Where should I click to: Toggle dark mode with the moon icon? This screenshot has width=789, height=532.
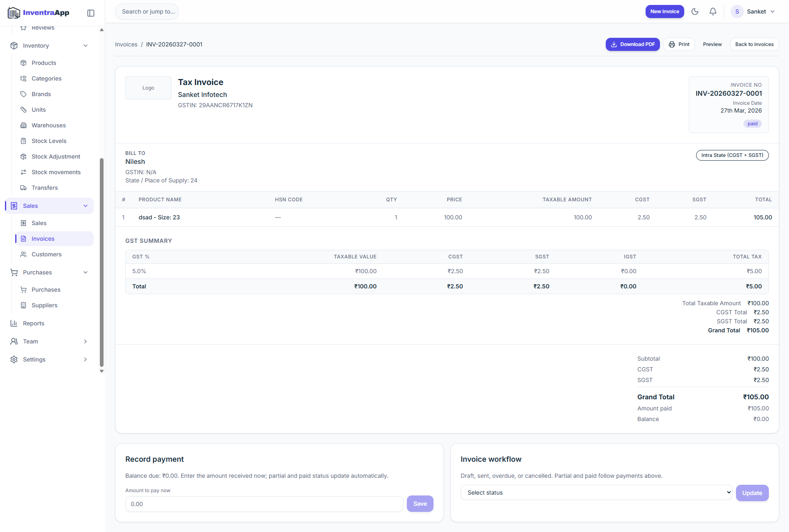695,12
